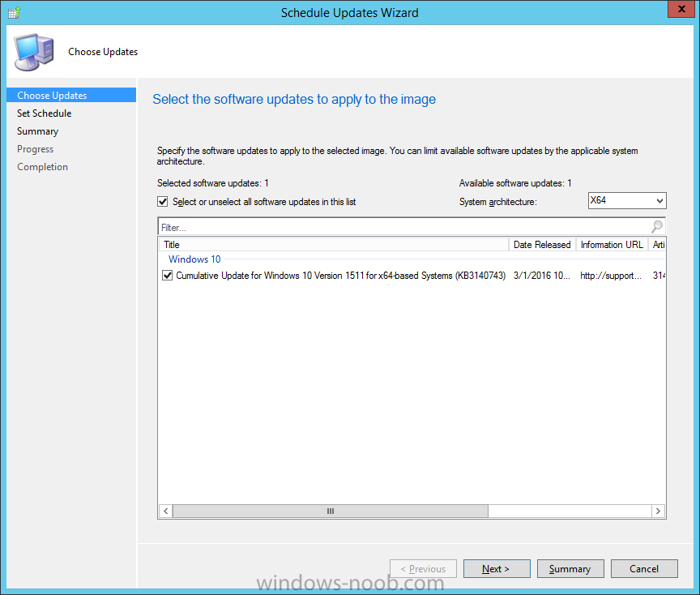This screenshot has width=700, height=595.
Task: Click the Summary button at the bottom
Action: pyautogui.click(x=570, y=568)
